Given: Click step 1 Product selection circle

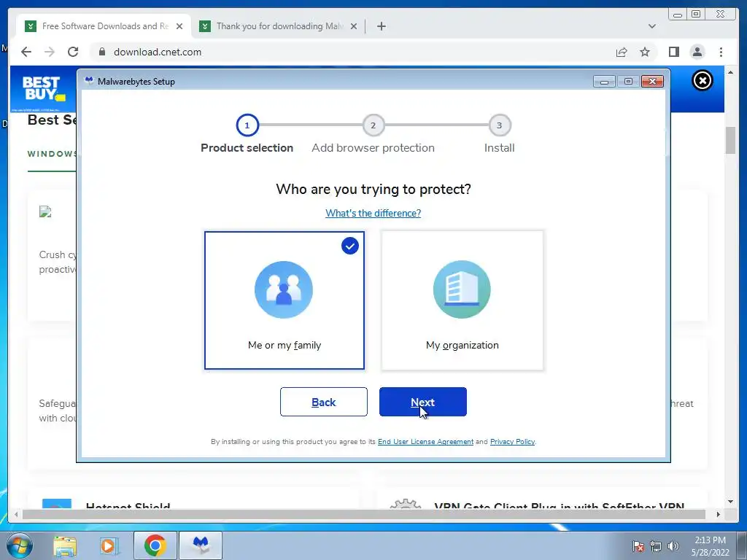Looking at the screenshot, I should click(247, 125).
